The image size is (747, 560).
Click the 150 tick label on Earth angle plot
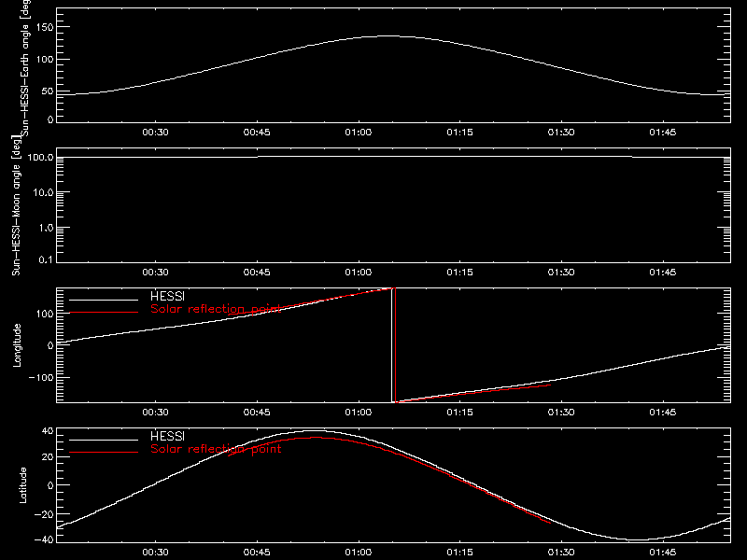(44, 27)
